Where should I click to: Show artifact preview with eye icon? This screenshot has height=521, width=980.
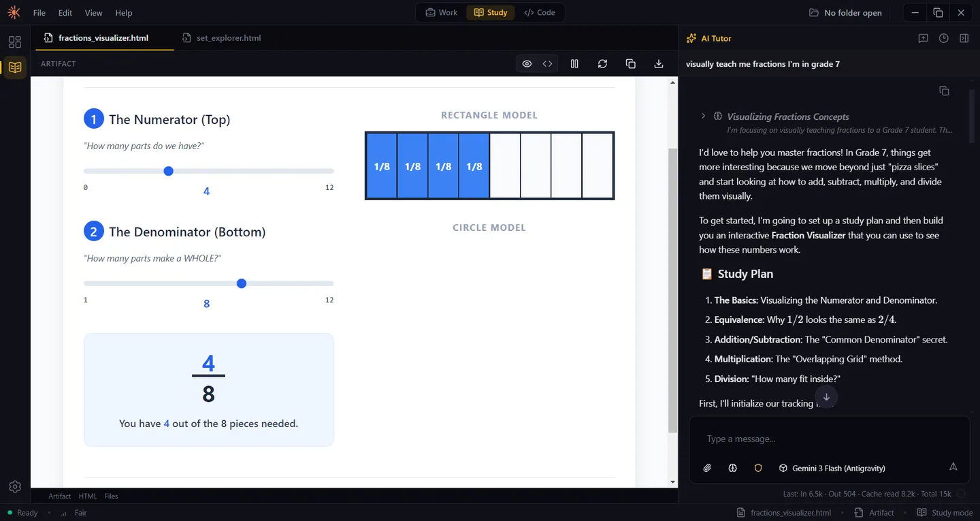tap(527, 63)
